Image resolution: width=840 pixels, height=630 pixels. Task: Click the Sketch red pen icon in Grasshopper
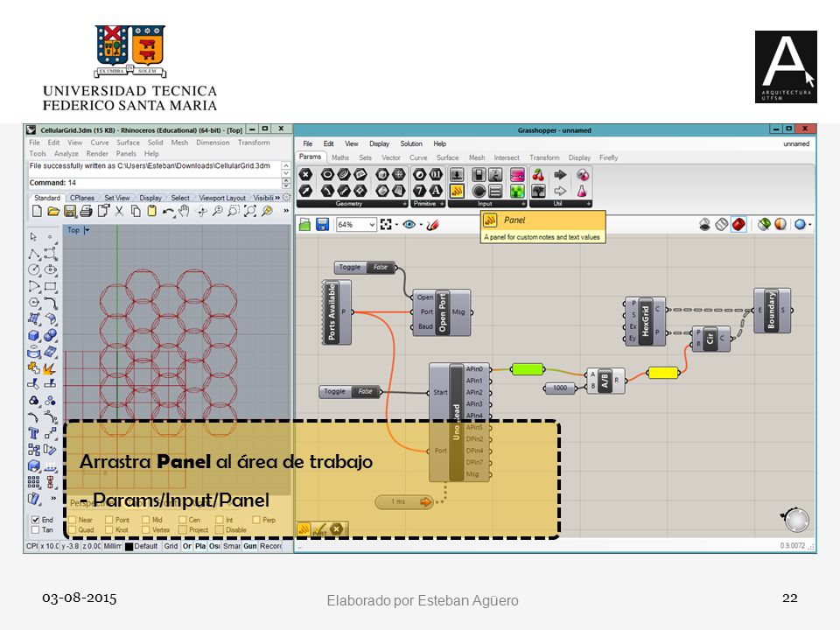click(433, 225)
